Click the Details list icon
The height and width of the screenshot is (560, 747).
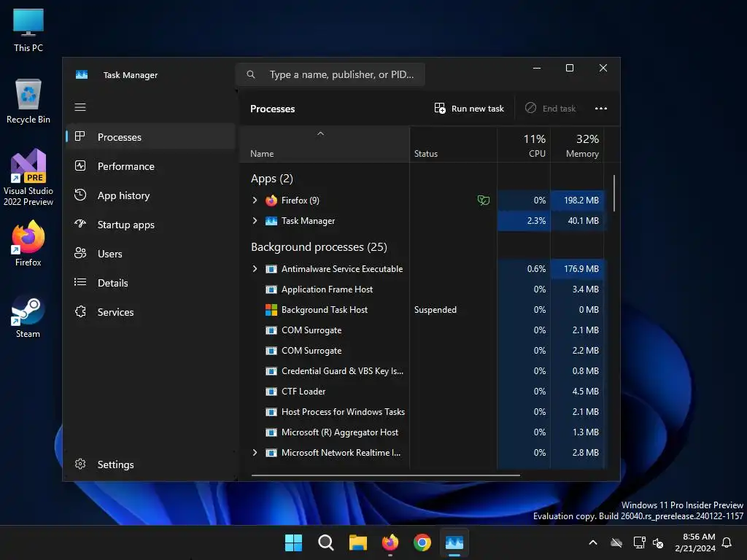tap(80, 282)
